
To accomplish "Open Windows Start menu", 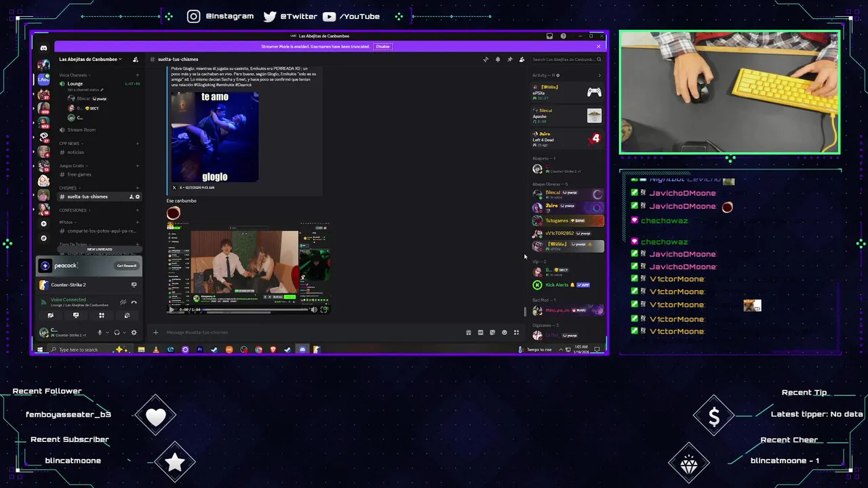I will pyautogui.click(x=40, y=350).
